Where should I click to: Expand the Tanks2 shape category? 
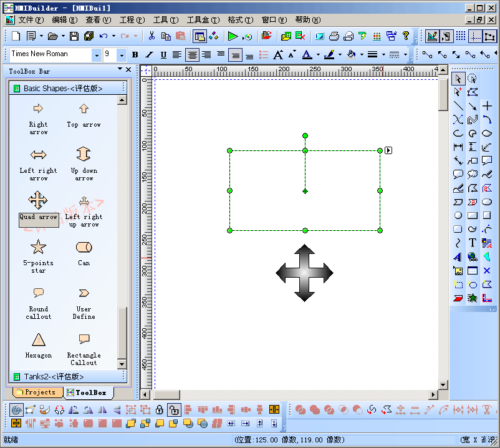(x=54, y=377)
